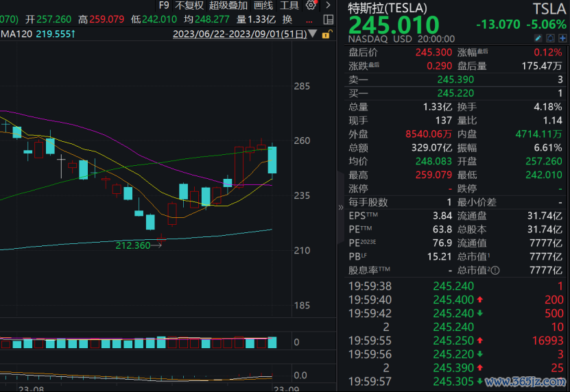The height and width of the screenshot is (392, 570).
Task: Click the 换 turnover label in chart header
Action: [x=287, y=19]
